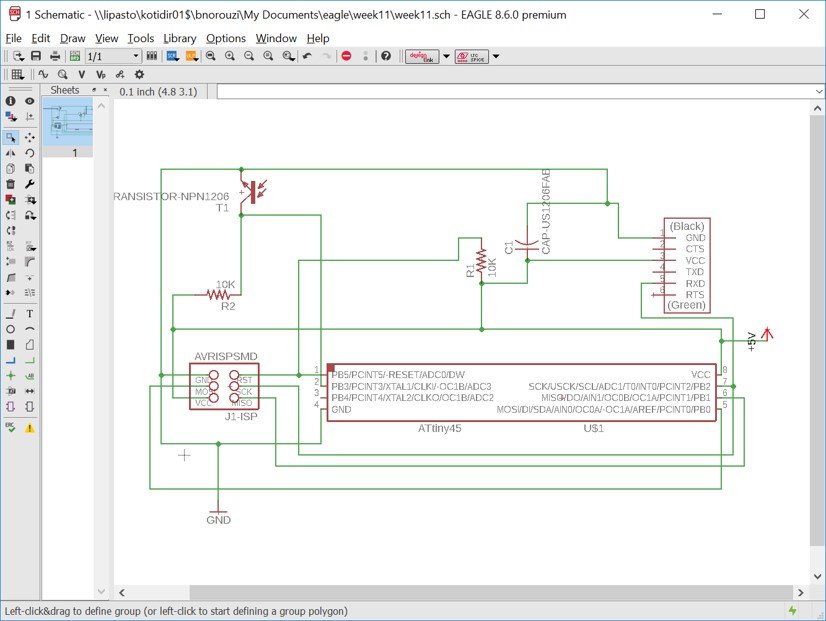
Task: Select the filled Rectangle tool
Action: pos(11,344)
